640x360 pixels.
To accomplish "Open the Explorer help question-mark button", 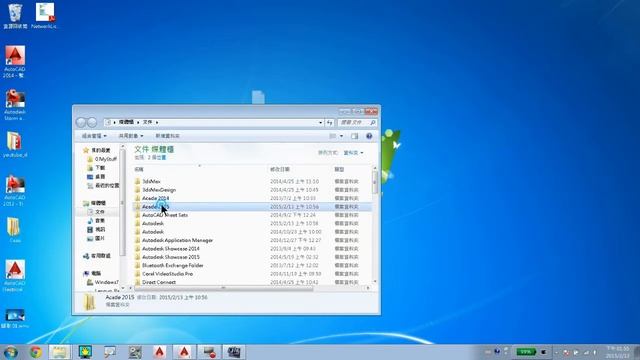I will [x=369, y=136].
